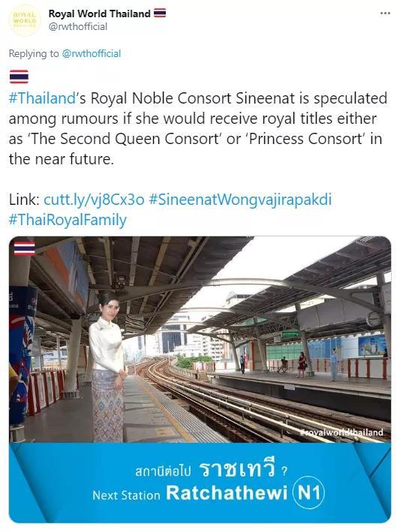Viewport: 400px width, 532px height.
Task: Click the flag overlay on the photo corner
Action: (x=25, y=248)
